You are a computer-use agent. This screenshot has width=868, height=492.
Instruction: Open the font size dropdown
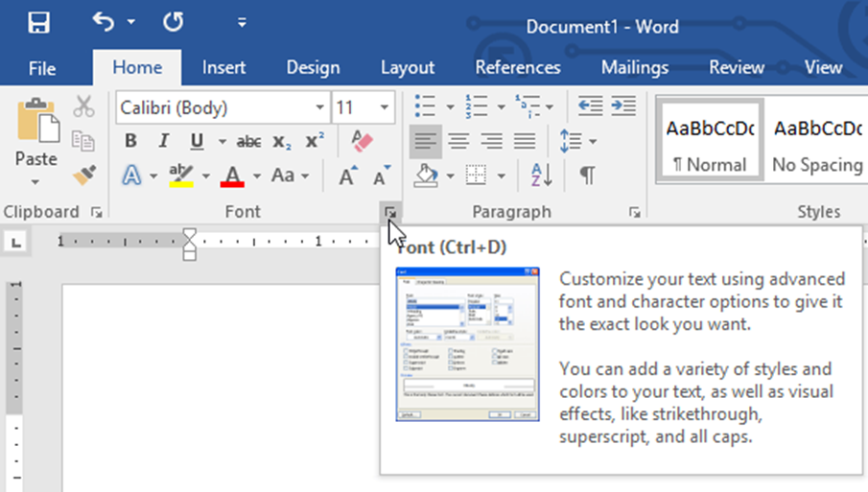coord(386,107)
